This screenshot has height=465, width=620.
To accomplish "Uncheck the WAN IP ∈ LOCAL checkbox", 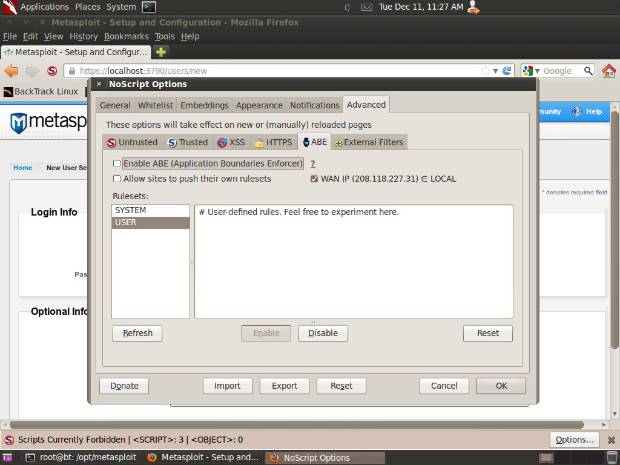I will pyautogui.click(x=315, y=179).
